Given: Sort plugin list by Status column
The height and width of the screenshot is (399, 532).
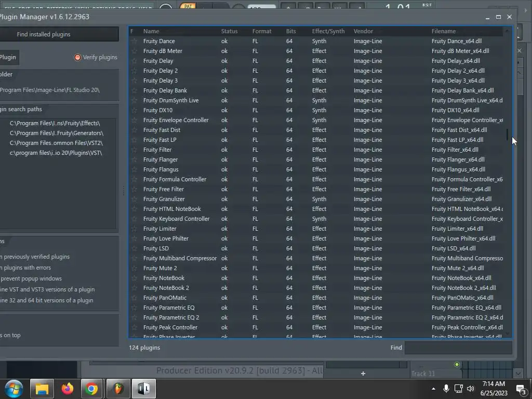Looking at the screenshot, I should coord(229,31).
